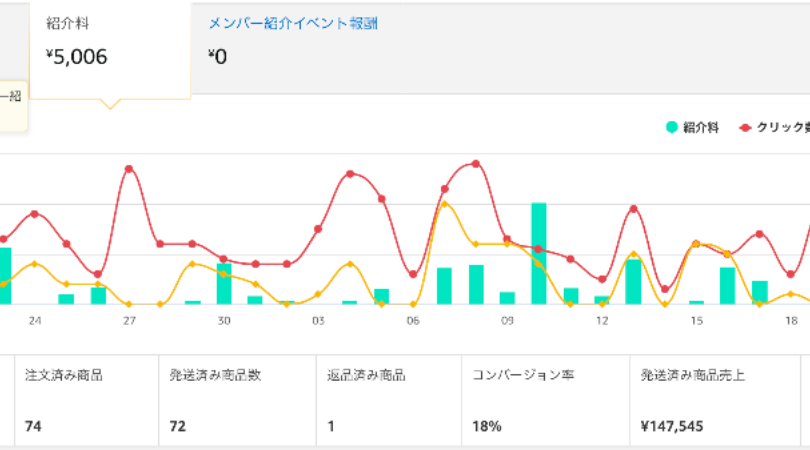Click the yellow peak point near date 07
Image resolution: width=810 pixels, height=450 pixels.
click(445, 204)
